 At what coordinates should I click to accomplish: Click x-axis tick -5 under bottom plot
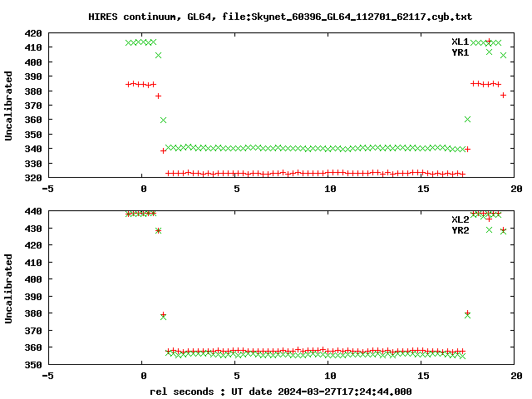click(48, 376)
